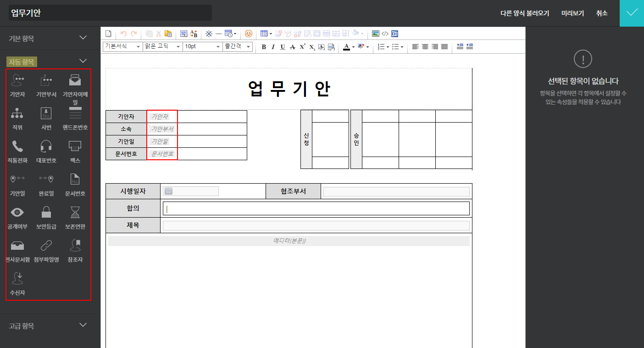Viewport: 644px width, 348px height.
Task: Open the find and replace tool
Action: point(194,34)
